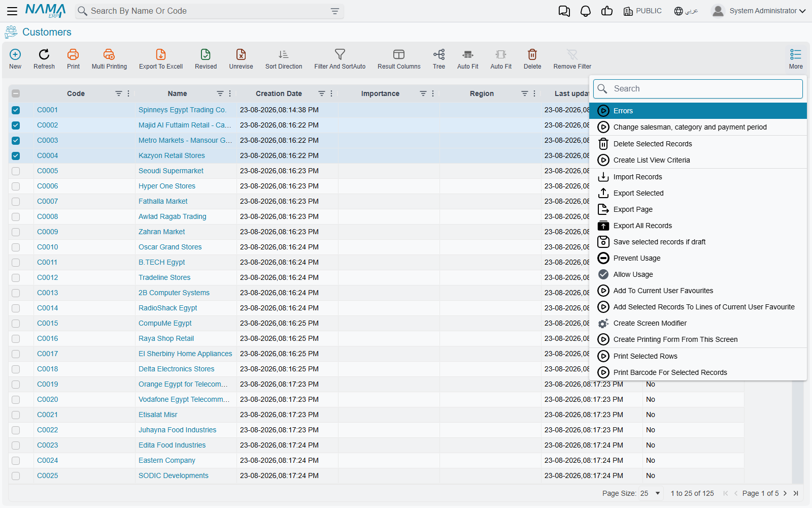Click the NAMA ERP logo
The image size is (812, 508).
coord(46,11)
